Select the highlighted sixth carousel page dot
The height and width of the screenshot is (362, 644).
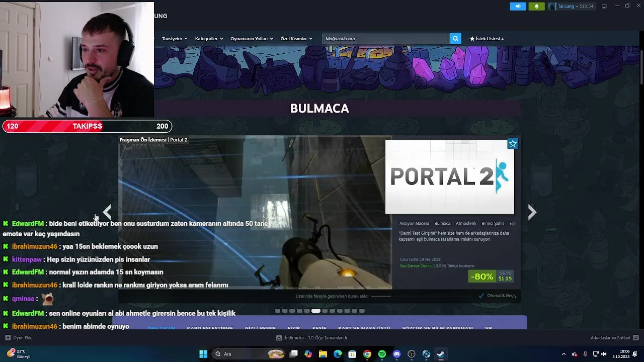point(316,311)
